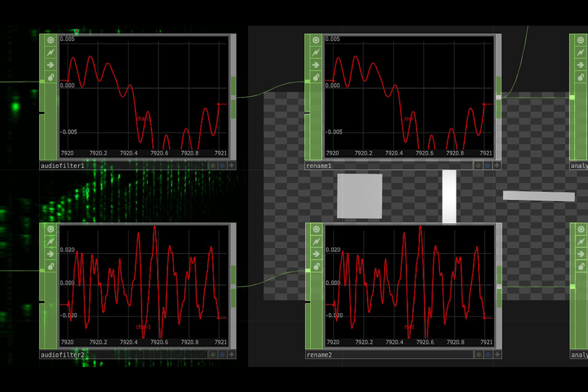The width and height of the screenshot is (588, 392).
Task: Click the input connector of rename1
Action: [x=307, y=81]
